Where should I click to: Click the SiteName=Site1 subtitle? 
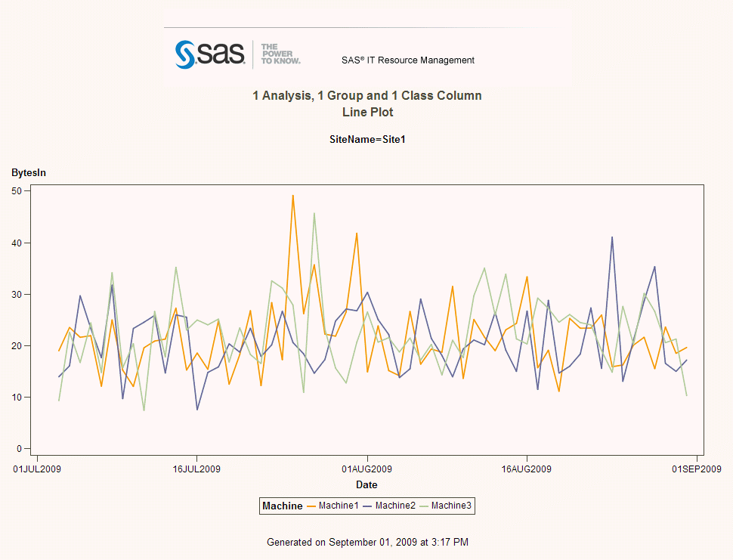(x=367, y=140)
